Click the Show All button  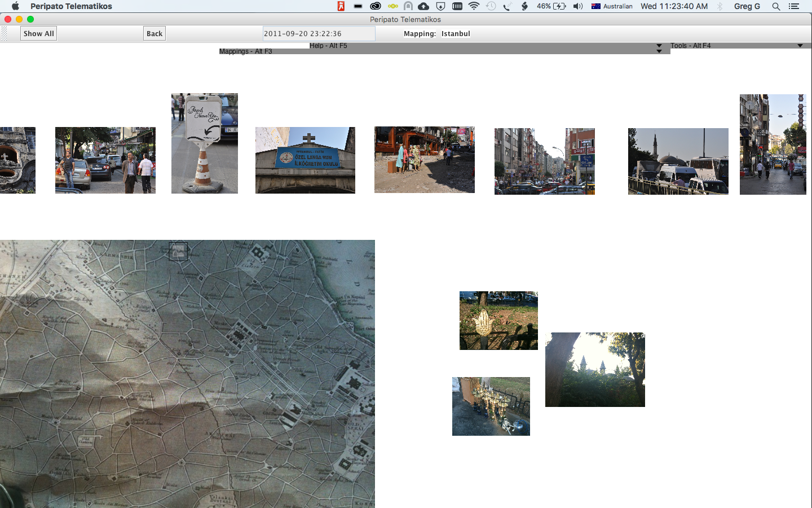tap(38, 34)
